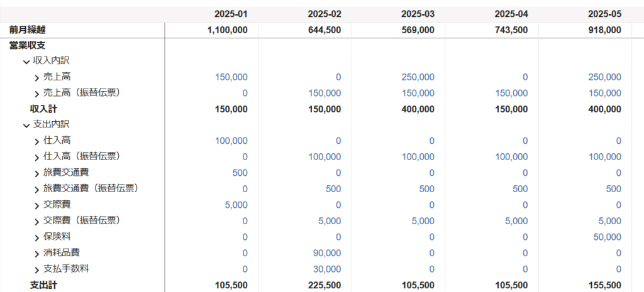644x292 pixels.
Task: Expand the 保険料 row
Action: [x=37, y=237]
